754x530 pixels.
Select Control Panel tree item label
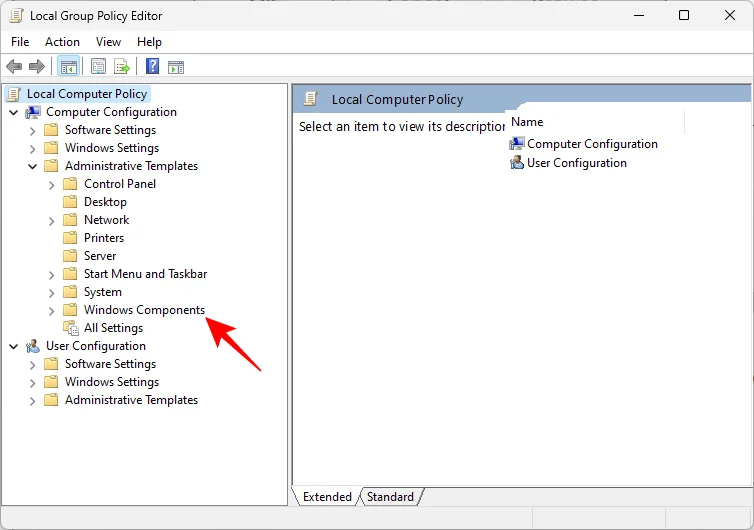click(120, 184)
